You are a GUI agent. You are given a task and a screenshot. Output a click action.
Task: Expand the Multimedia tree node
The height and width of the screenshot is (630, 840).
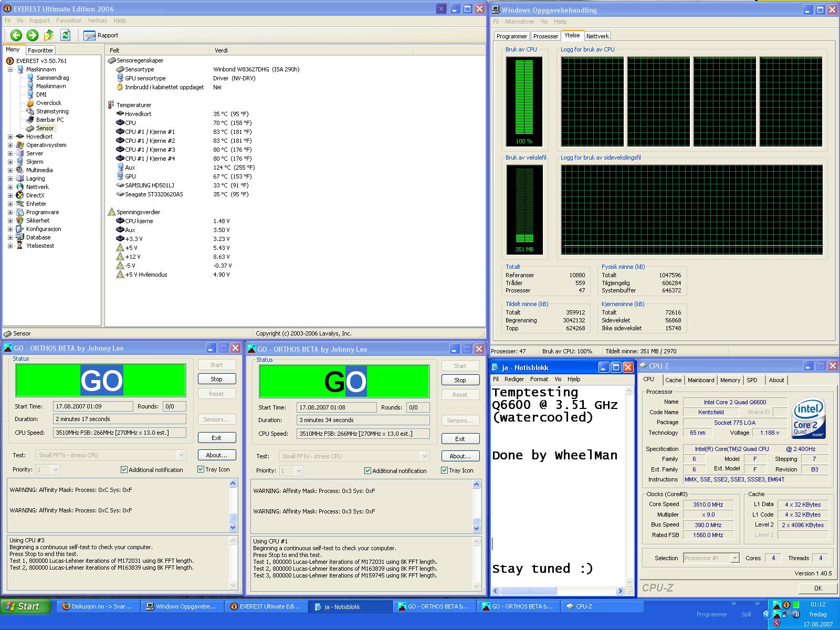click(10, 170)
